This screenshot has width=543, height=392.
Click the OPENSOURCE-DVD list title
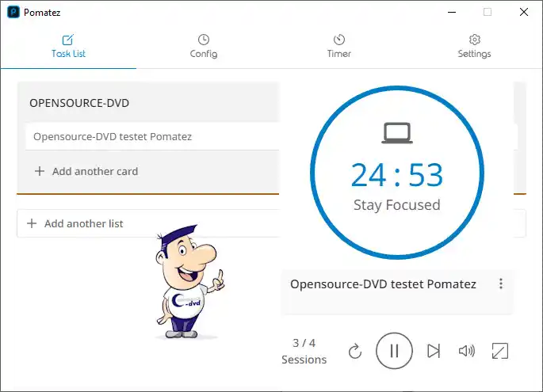(79, 103)
